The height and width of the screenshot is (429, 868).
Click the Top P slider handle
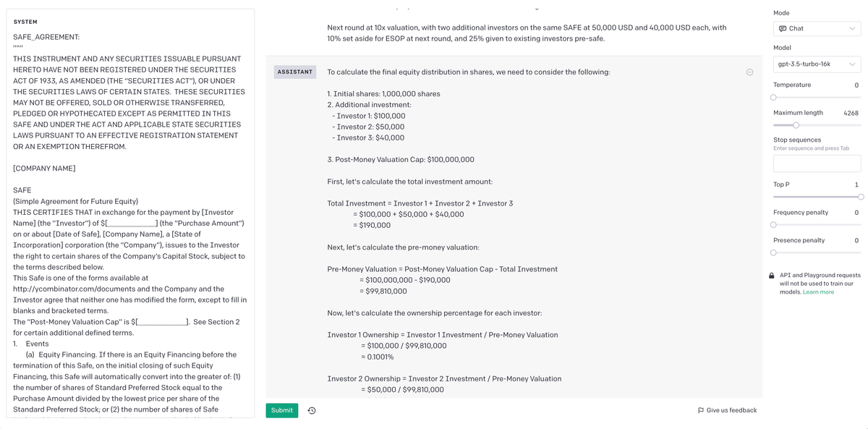861,197
